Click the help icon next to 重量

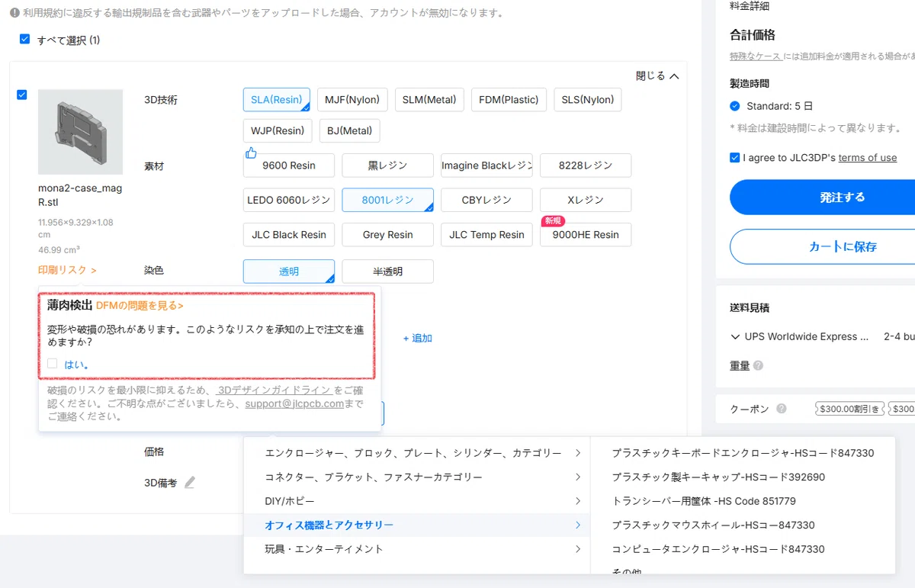(x=758, y=366)
